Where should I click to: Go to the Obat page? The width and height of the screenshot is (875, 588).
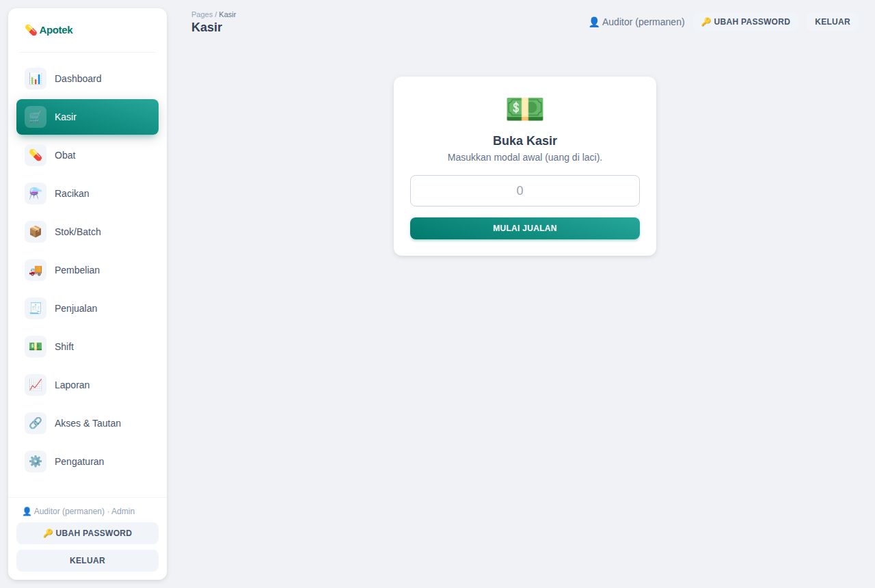pos(87,155)
